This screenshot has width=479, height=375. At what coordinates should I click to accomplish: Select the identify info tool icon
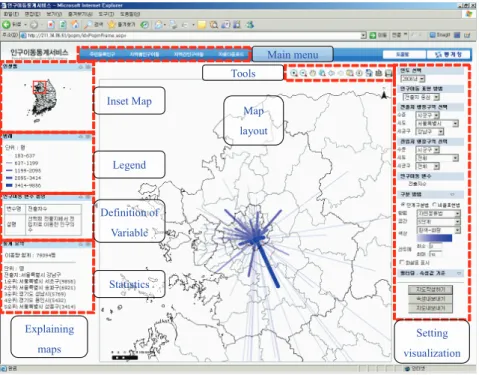[x=359, y=73]
